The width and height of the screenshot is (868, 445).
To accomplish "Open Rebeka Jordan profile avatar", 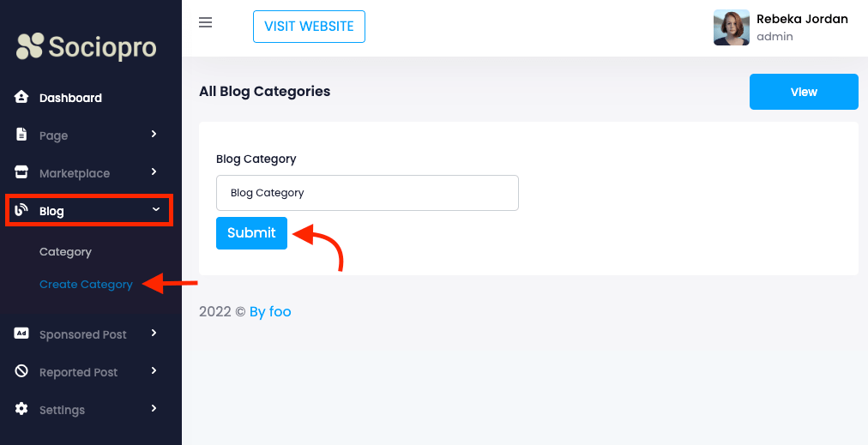I will [x=731, y=27].
